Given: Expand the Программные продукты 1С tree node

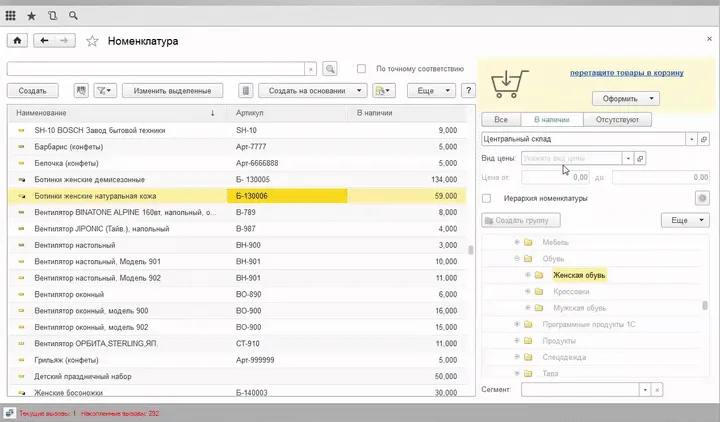Looking at the screenshot, I should 516,324.
